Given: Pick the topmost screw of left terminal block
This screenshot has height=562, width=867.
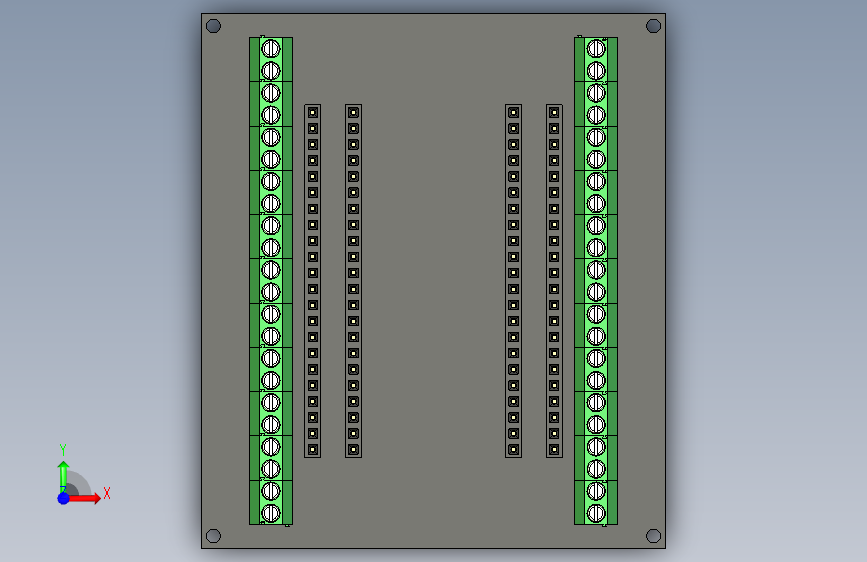Looking at the screenshot, I should [271, 49].
